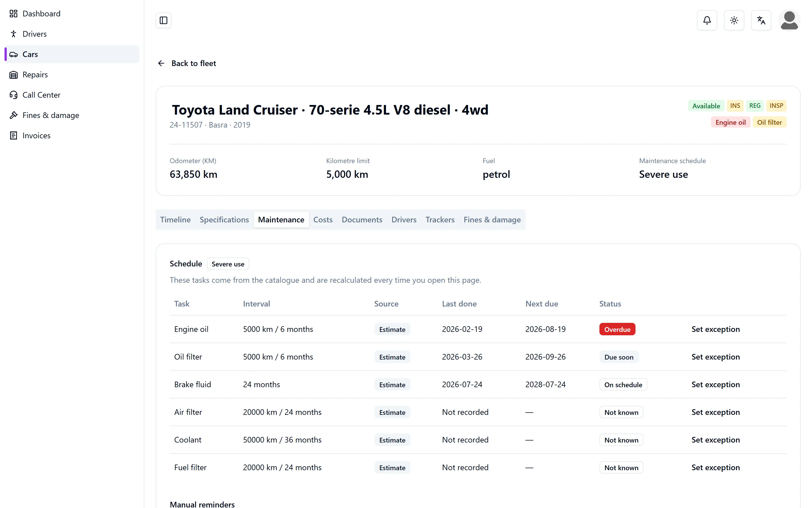The width and height of the screenshot is (812, 508).
Task: Click the Estimate badge for Coolant
Action: pos(392,440)
